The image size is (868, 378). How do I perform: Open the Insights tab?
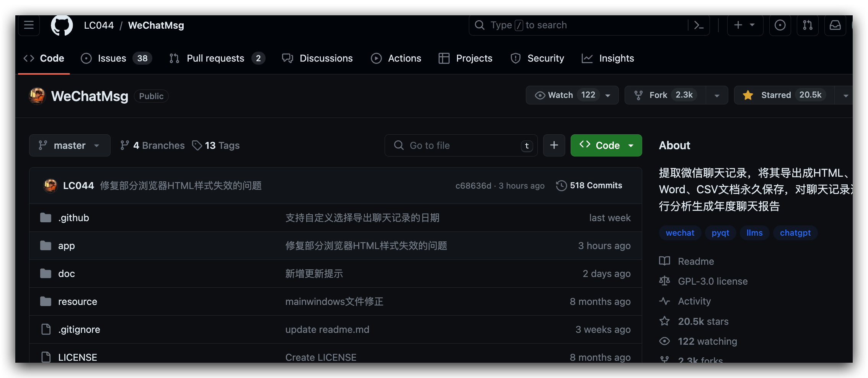608,58
